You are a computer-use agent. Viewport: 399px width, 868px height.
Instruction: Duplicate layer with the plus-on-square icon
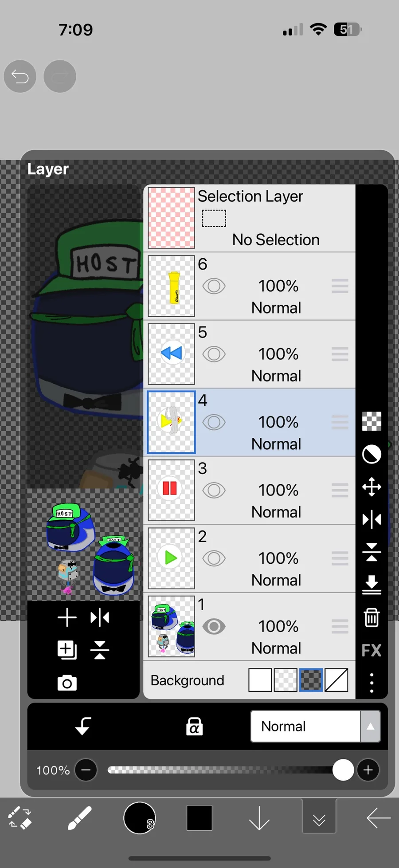[67, 650]
